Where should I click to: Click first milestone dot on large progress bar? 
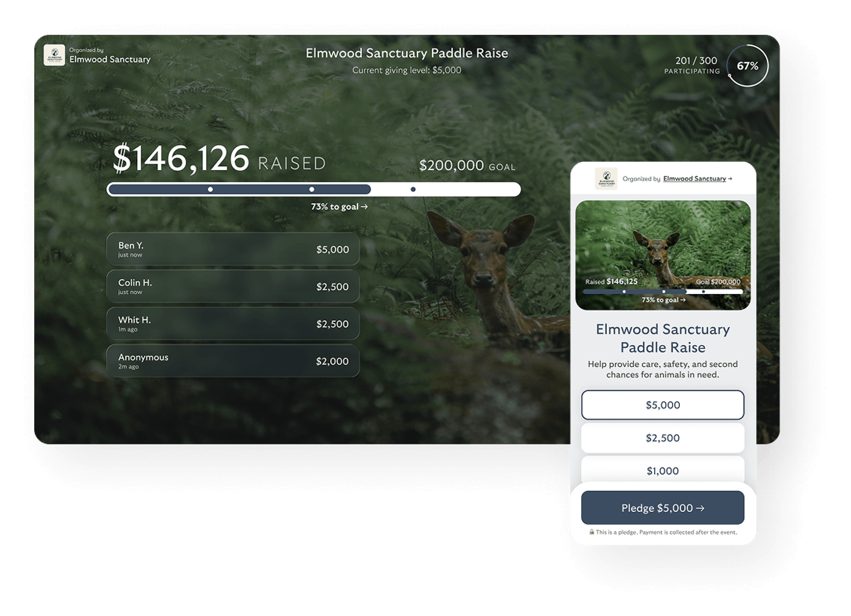211,189
